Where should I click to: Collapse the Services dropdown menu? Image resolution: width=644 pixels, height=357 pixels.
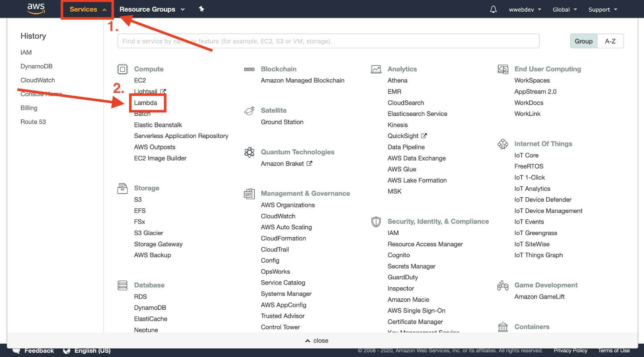pyautogui.click(x=88, y=9)
